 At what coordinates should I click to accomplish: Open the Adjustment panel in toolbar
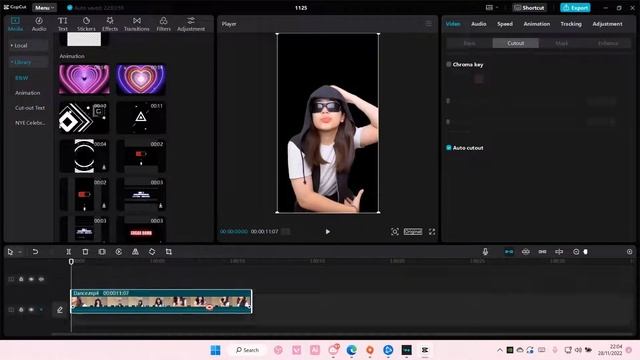click(x=191, y=24)
